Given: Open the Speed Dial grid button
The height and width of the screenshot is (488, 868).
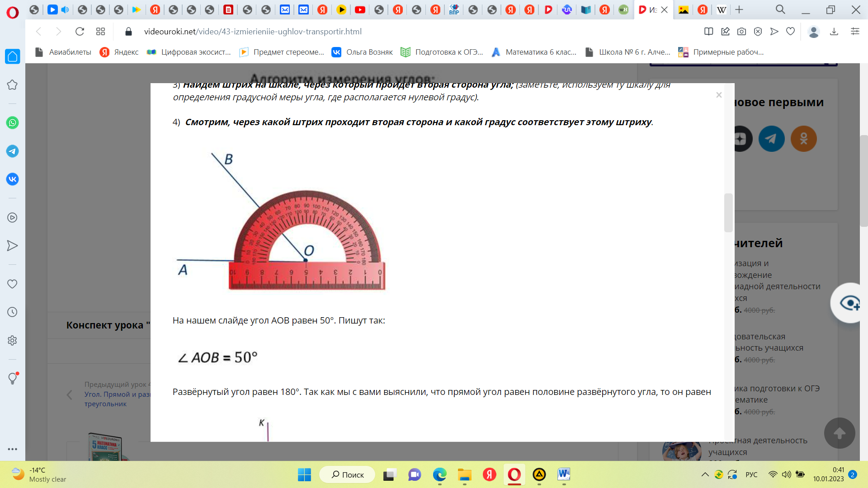Looking at the screenshot, I should tap(100, 32).
